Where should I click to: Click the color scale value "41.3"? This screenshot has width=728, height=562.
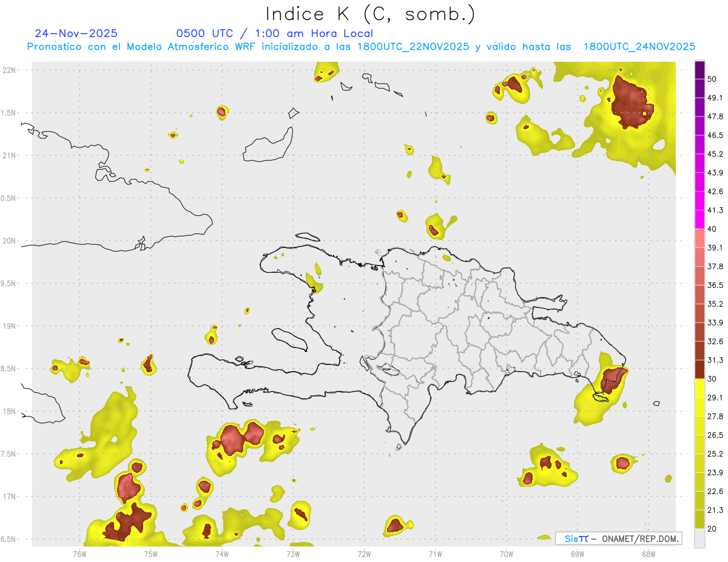715,210
